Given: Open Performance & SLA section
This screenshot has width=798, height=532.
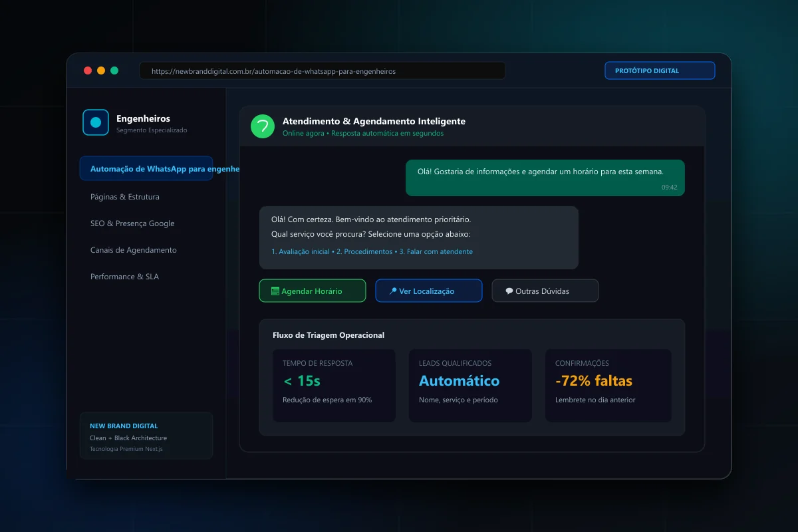Looking at the screenshot, I should [x=124, y=277].
